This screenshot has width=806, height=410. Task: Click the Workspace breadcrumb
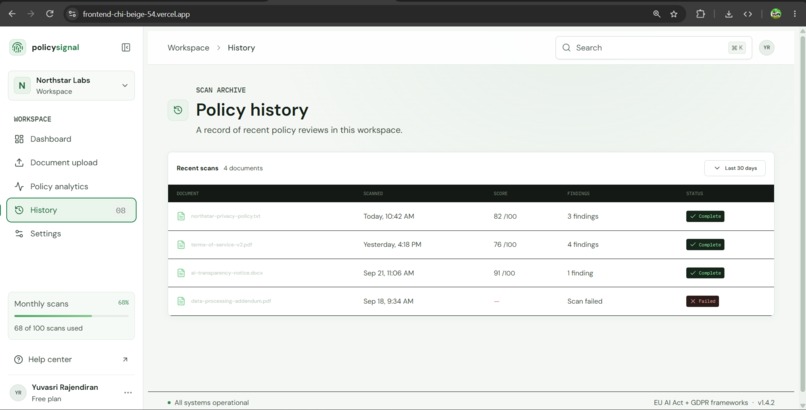click(x=188, y=48)
